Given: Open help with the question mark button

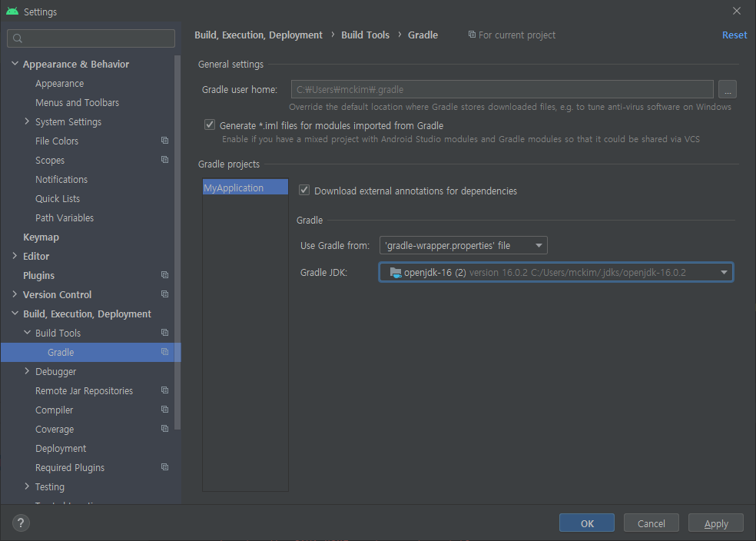Looking at the screenshot, I should tap(21, 523).
